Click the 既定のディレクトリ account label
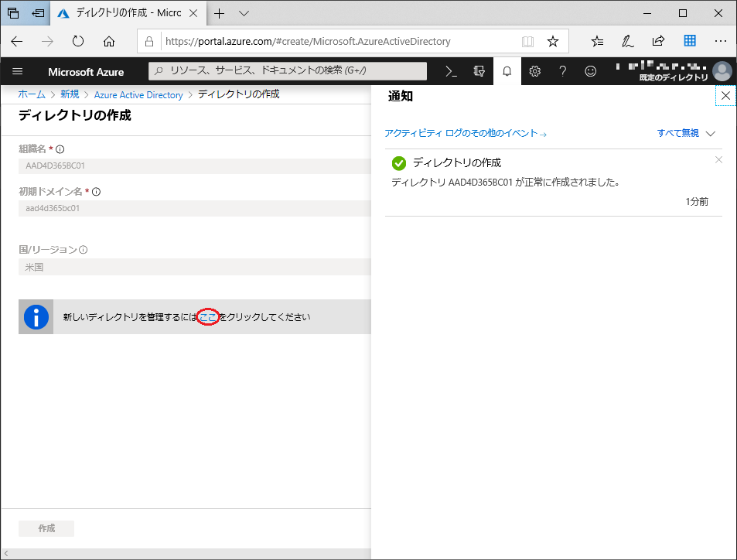Viewport: 737px width, 560px height. tap(674, 77)
